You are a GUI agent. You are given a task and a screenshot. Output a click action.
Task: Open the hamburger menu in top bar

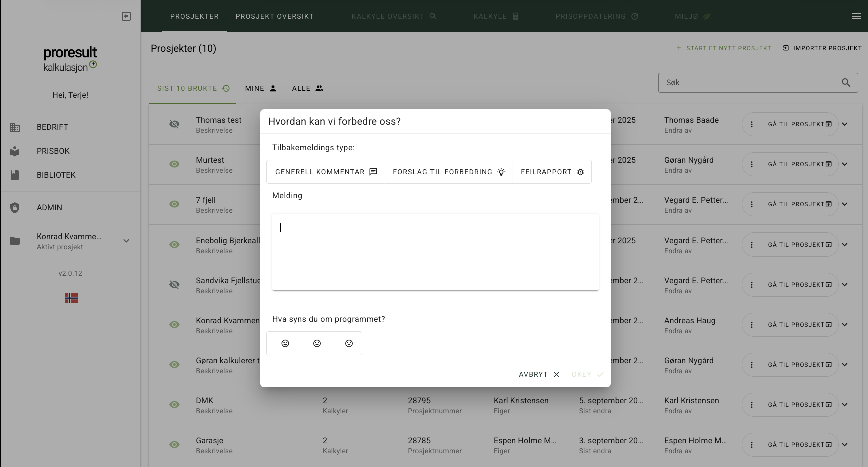click(x=856, y=16)
